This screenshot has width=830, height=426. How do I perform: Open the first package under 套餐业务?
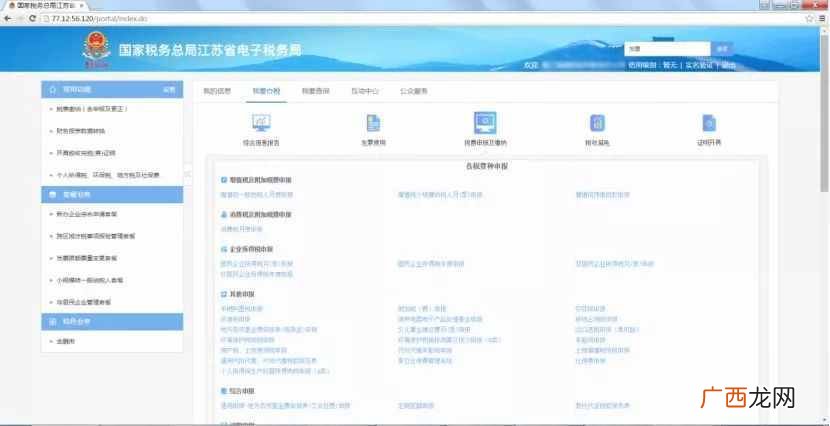(87, 214)
